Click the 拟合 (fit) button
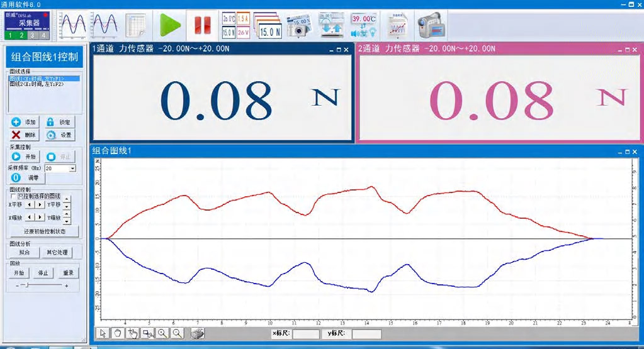Viewport: 644px width, 349px height. [x=24, y=253]
